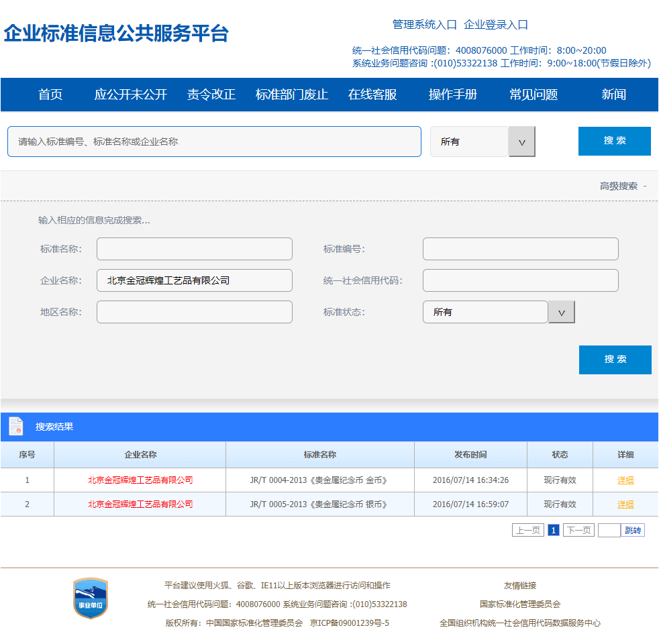Click the top blue 搜索 button
659x644 pixels.
614,141
